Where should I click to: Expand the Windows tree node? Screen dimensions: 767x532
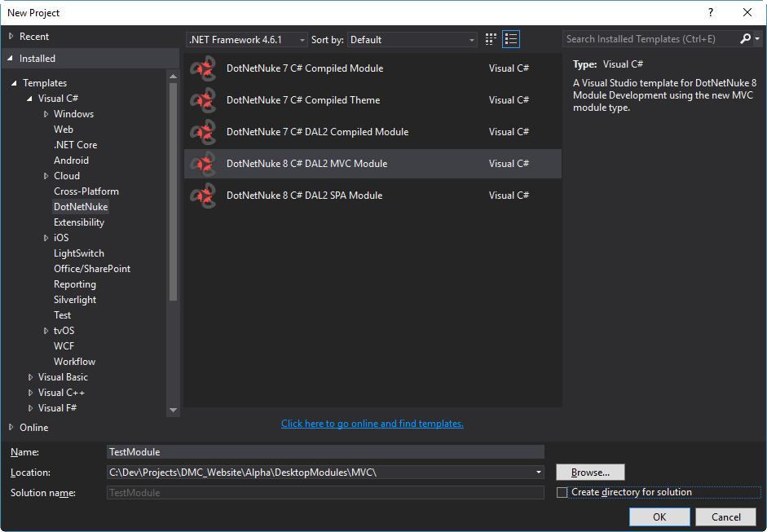coord(46,114)
